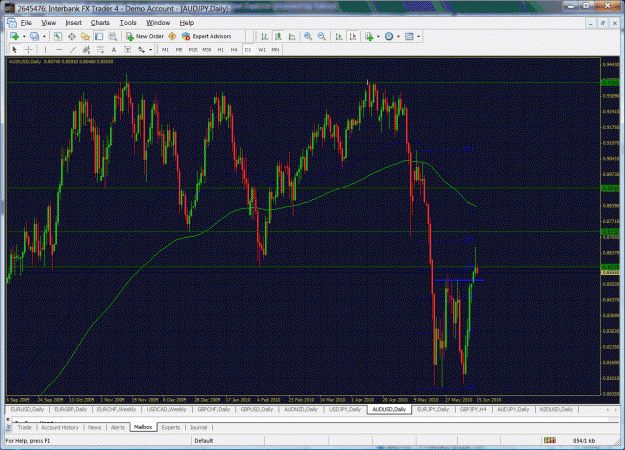This screenshot has width=625, height=450.
Task: Open the News terminal tab
Action: tap(94, 427)
